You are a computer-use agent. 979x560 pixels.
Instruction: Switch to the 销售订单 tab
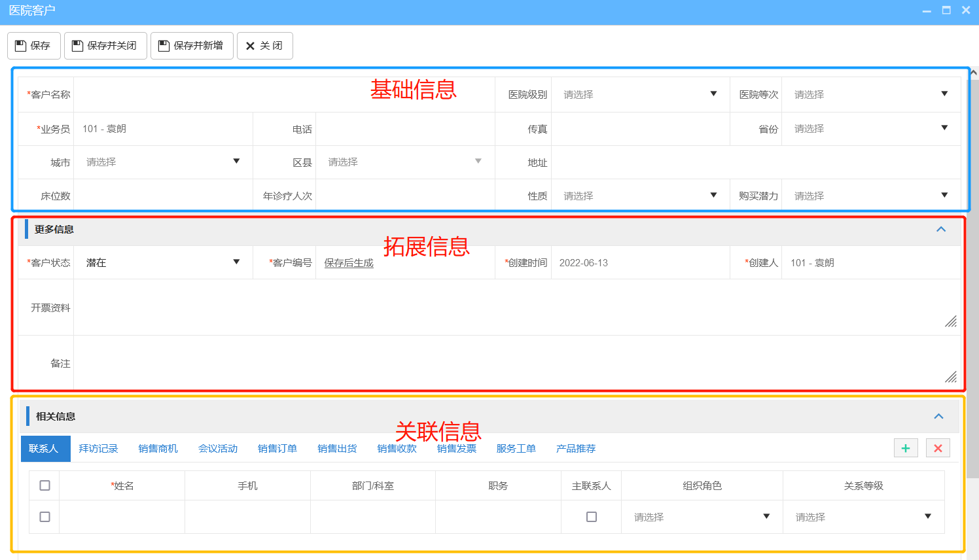coord(277,448)
